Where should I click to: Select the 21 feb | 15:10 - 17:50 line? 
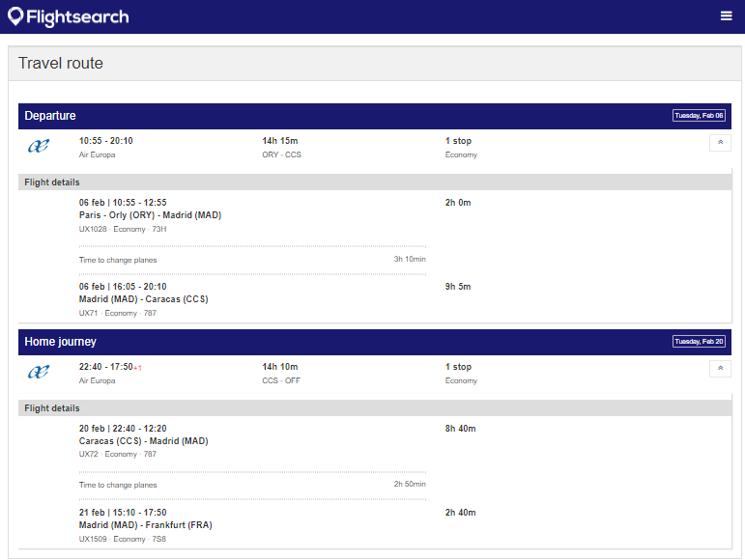click(x=123, y=512)
